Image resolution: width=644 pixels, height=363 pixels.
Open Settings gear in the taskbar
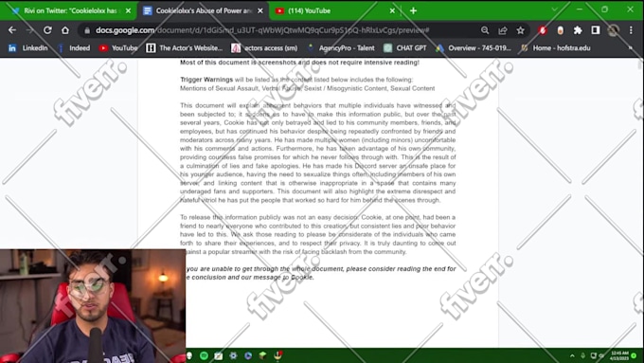[x=233, y=355]
